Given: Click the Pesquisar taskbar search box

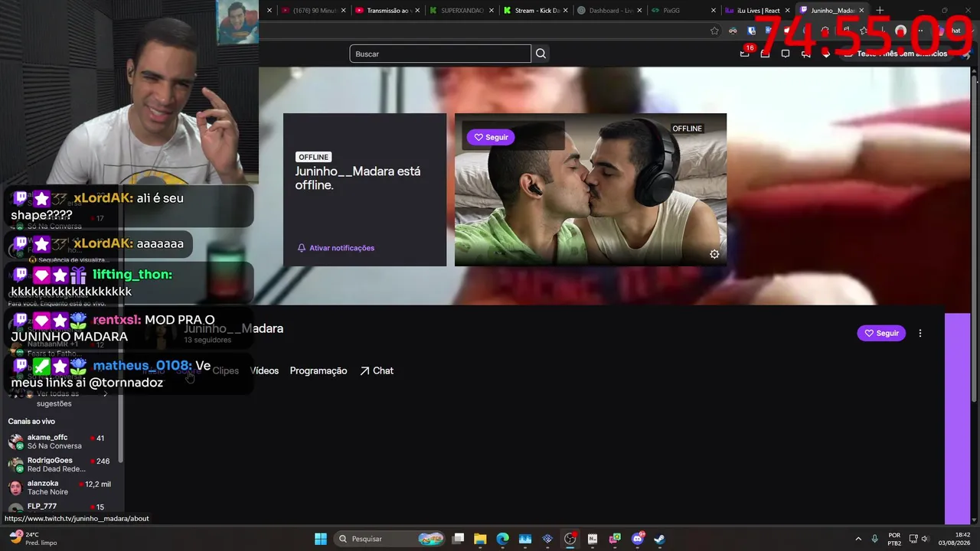Looking at the screenshot, I should click(x=391, y=539).
